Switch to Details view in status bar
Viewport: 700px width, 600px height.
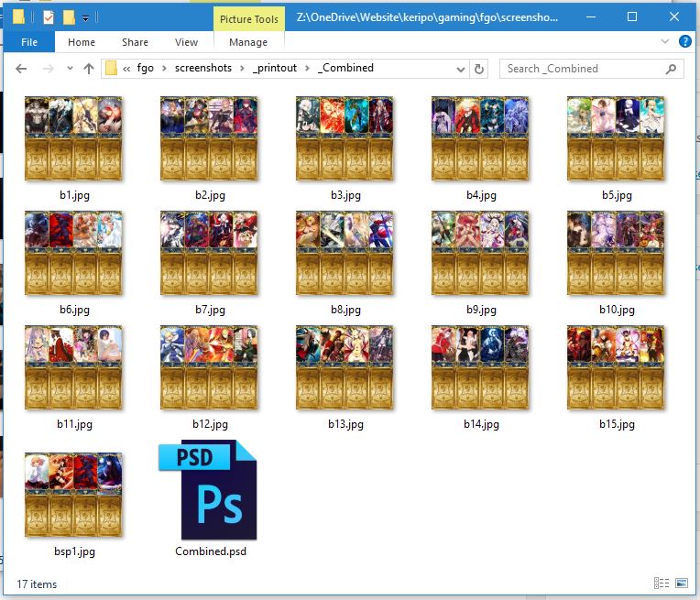[x=662, y=583]
